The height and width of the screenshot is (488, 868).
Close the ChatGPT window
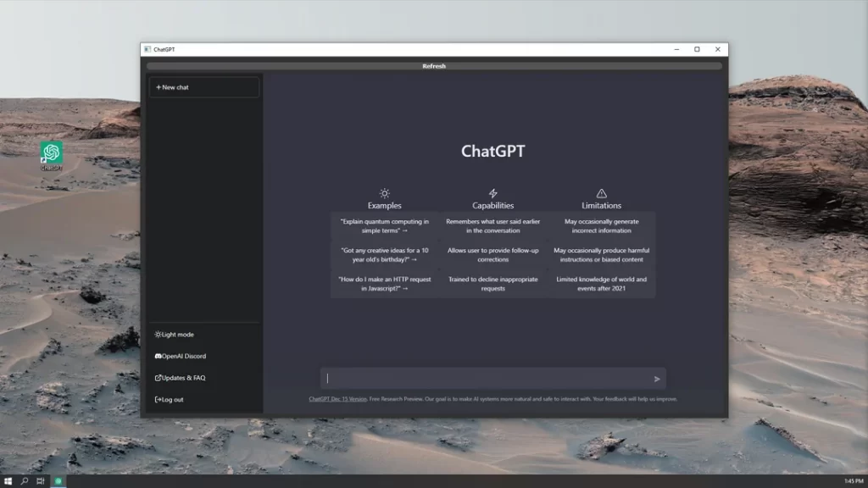click(717, 49)
